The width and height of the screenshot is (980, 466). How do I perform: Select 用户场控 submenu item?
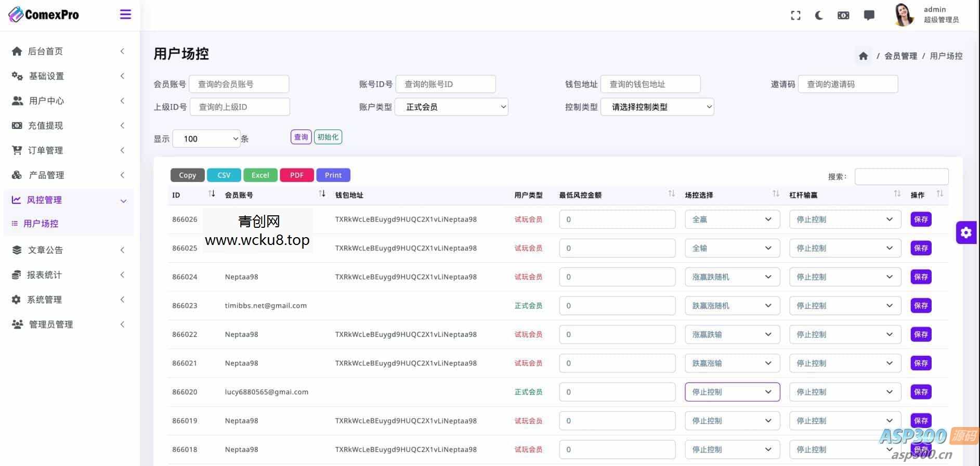pyautogui.click(x=41, y=224)
